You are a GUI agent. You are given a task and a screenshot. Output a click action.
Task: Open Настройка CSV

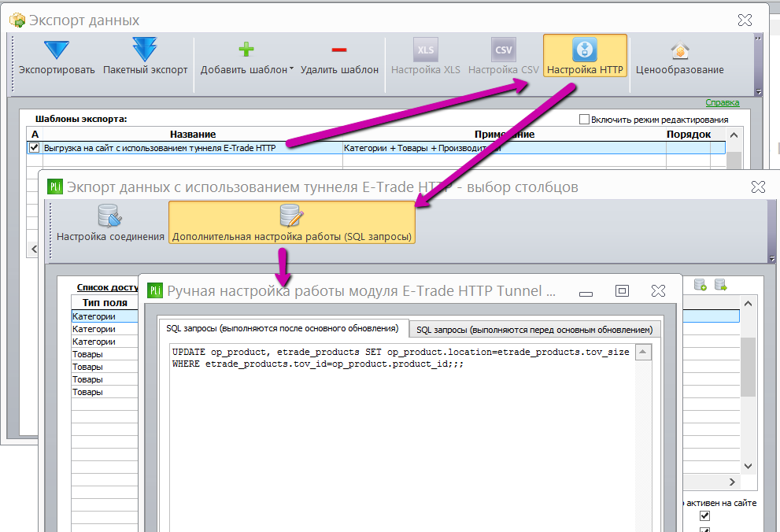point(504,57)
